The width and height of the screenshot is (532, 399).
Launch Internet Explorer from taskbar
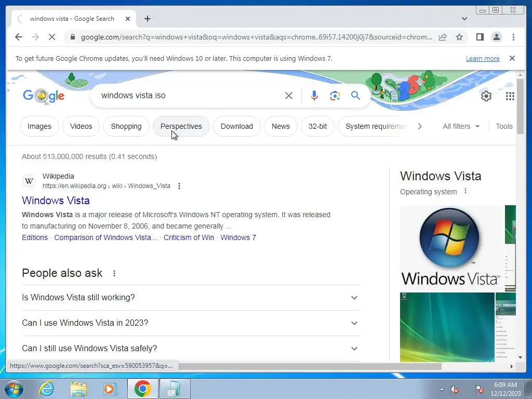point(46,389)
